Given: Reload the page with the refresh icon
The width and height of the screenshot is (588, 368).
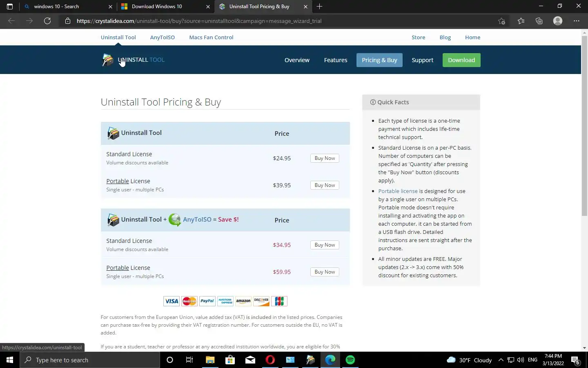Looking at the screenshot, I should pos(47,21).
